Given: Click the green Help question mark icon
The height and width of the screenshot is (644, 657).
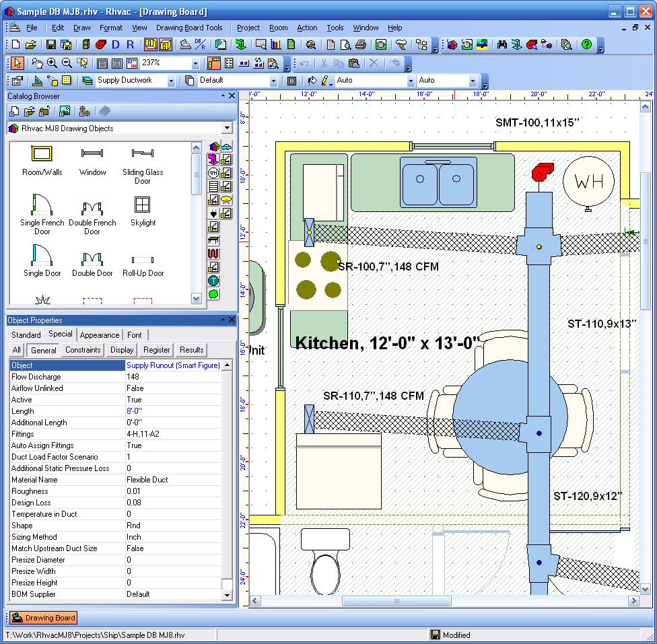Looking at the screenshot, I should click(x=586, y=45).
